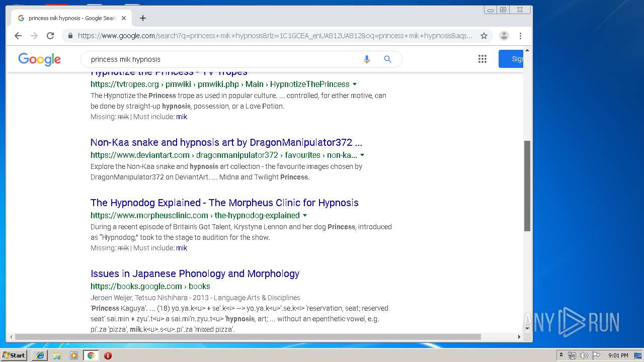The height and width of the screenshot is (362, 644).
Task: Click the horizontal scrollbar thumb
Action: pos(248,337)
